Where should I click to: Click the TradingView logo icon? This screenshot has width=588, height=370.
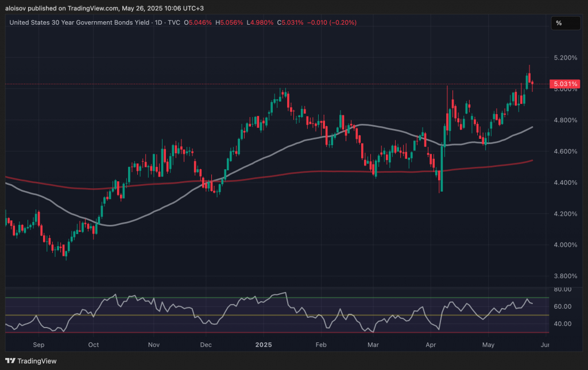(x=10, y=361)
